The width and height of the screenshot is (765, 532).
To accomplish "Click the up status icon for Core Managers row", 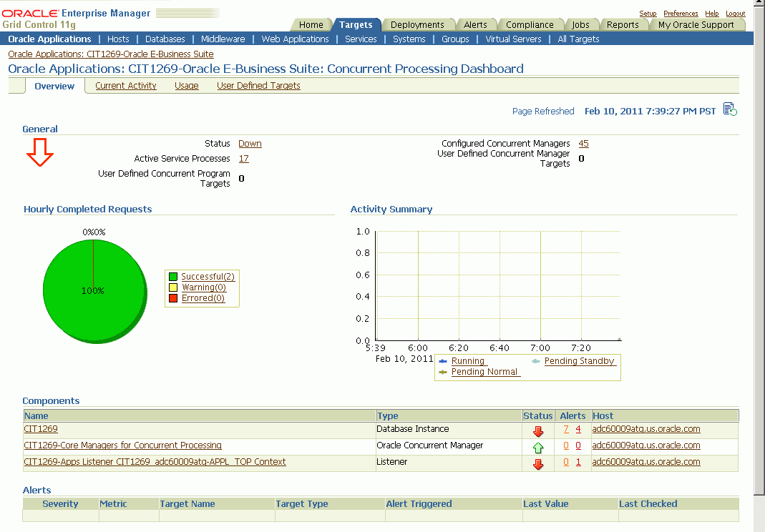I will point(538,447).
